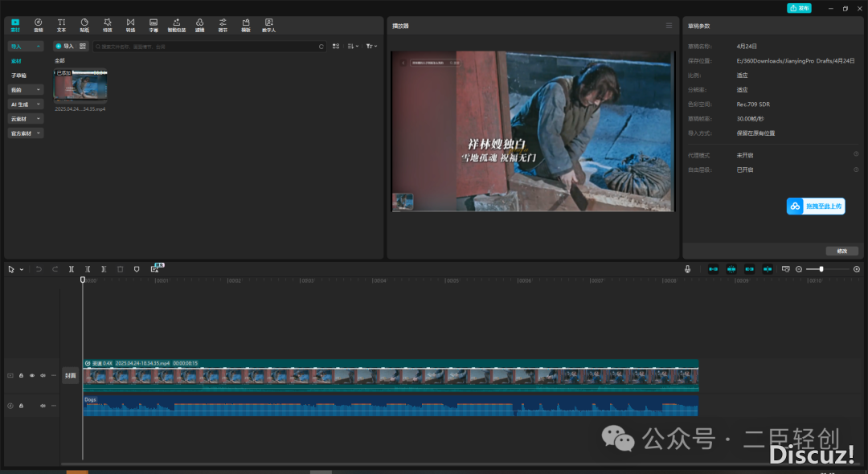Image resolution: width=868 pixels, height=474 pixels.
Task: Click the grid icon beside 导入 button
Action: (83, 47)
